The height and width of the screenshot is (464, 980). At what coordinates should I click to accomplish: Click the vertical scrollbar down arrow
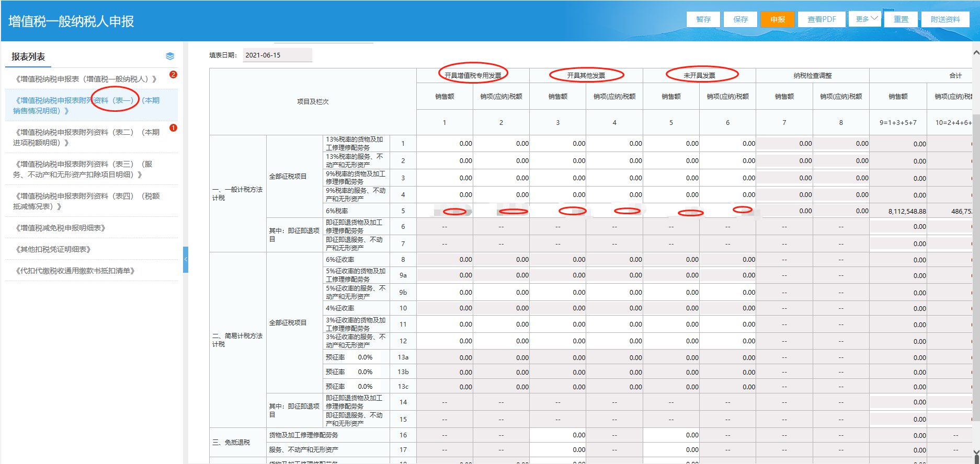[976, 453]
